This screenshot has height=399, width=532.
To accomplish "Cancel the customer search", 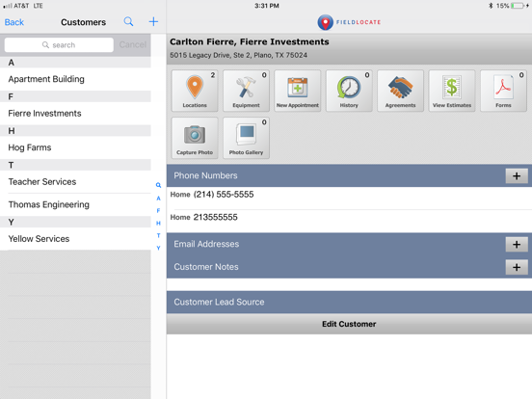I will (x=133, y=44).
